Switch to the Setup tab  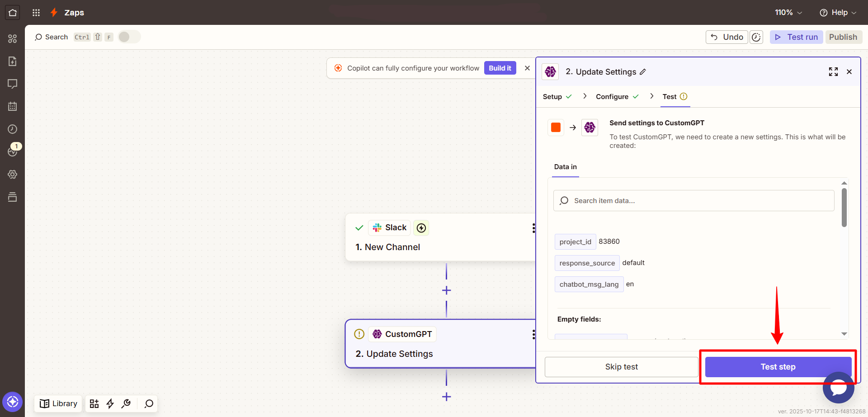(x=557, y=97)
